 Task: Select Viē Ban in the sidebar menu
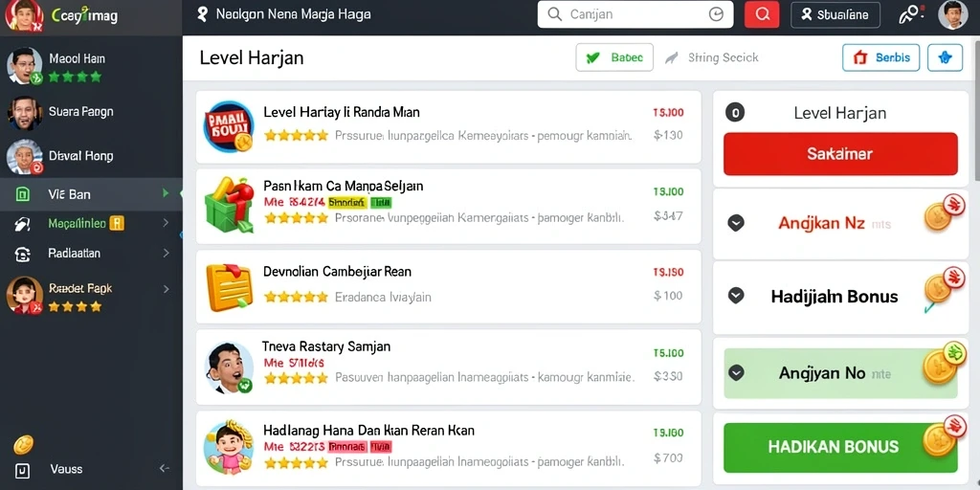[91, 193]
